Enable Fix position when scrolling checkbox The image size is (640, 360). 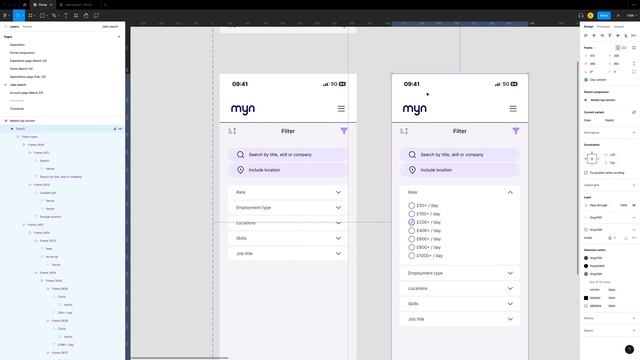(x=586, y=173)
